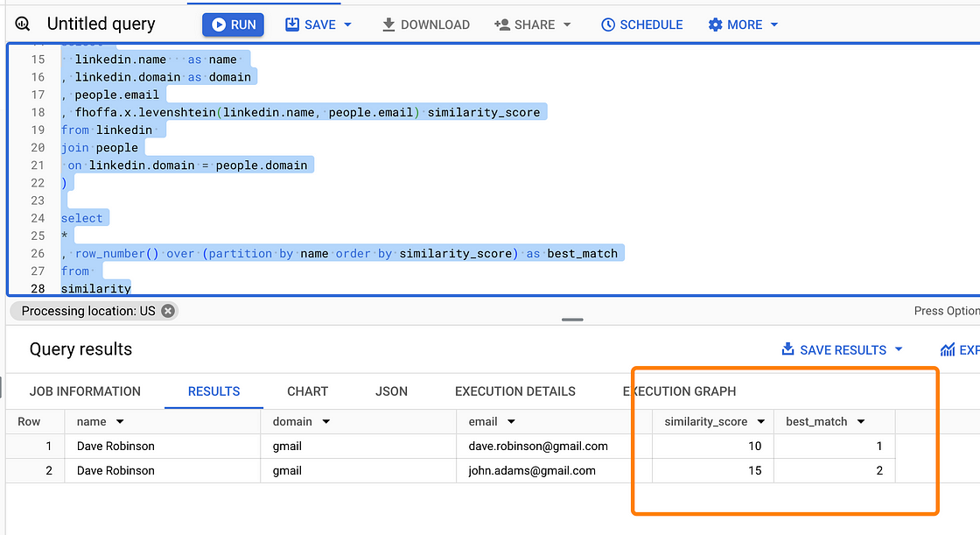The width and height of the screenshot is (980, 535).
Task: Click Dave Robinson in row 2
Action: tap(115, 470)
